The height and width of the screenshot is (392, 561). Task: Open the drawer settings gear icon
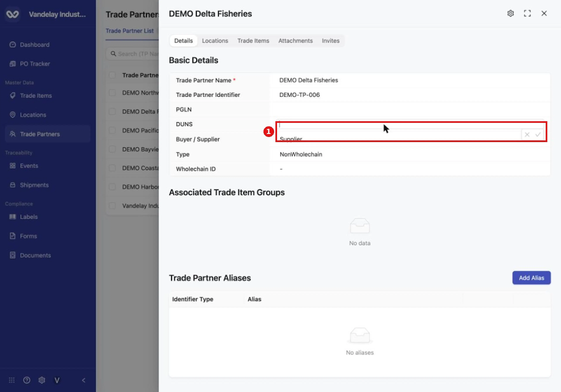[x=510, y=13]
